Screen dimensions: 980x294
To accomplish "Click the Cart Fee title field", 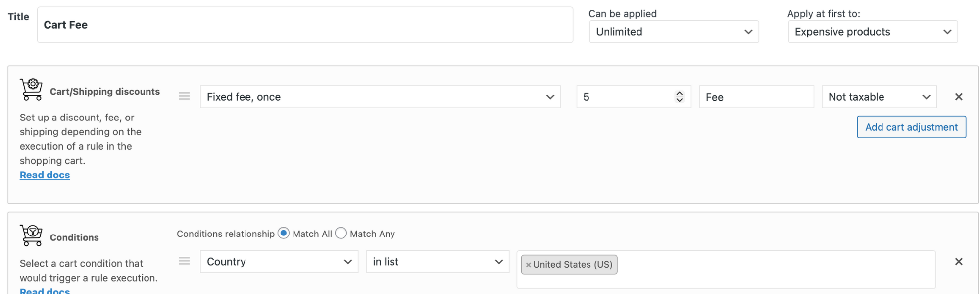I will coord(305,25).
